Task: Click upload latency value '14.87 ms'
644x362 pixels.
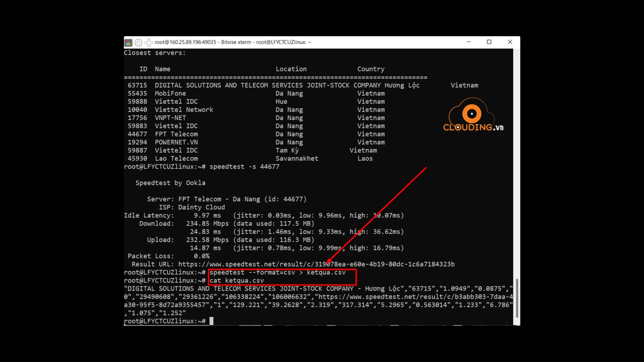Action: point(205,248)
